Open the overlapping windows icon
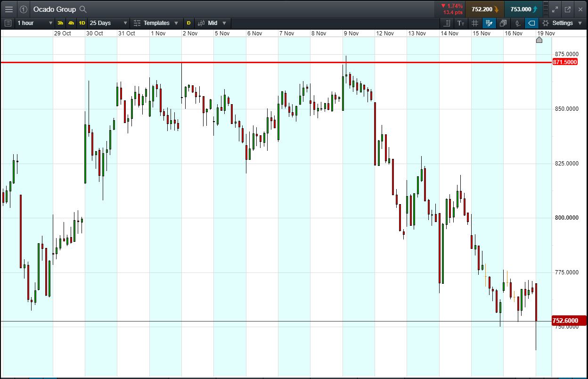588x379 pixels. (503, 23)
